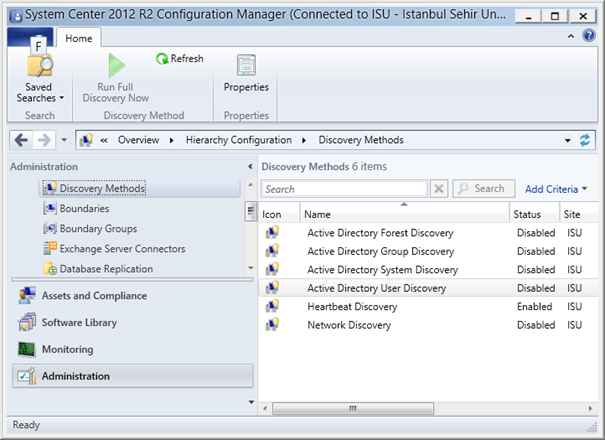Select the Heartbeat Discovery row
This screenshot has width=605, height=440.
click(x=351, y=306)
